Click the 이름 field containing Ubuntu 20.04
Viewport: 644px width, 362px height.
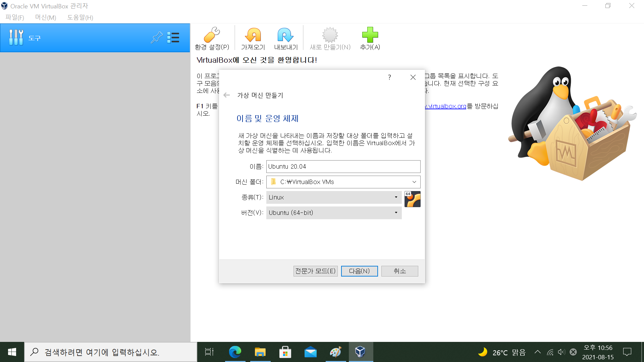pos(343,167)
